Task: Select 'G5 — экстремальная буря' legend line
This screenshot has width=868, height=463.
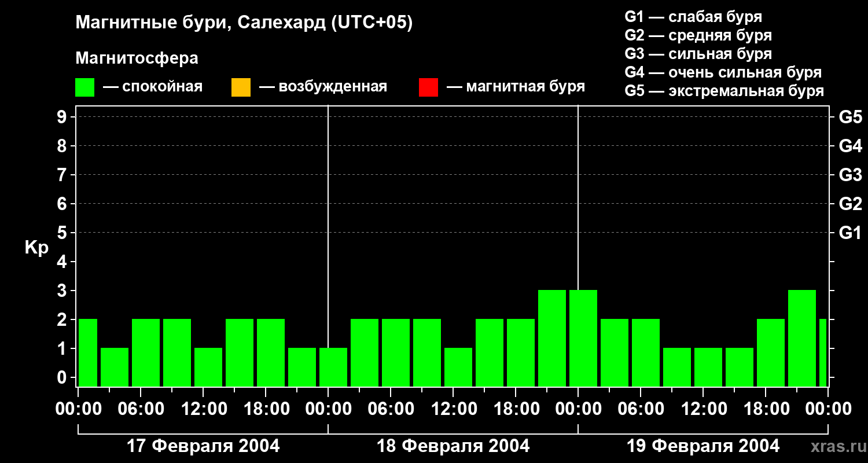Action: pyautogui.click(x=724, y=91)
